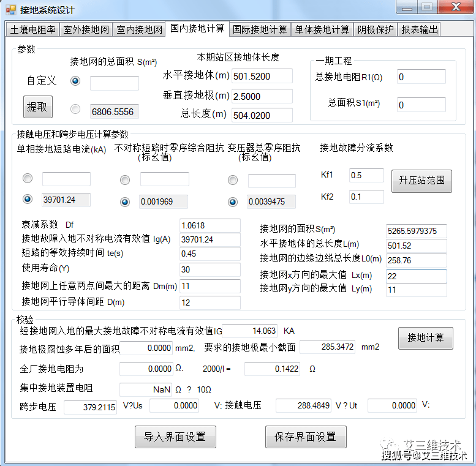Image resolution: width=476 pixels, height=466 pixels.
Task: Edit the 使用寿命(Y) field 30
Action: (210, 269)
